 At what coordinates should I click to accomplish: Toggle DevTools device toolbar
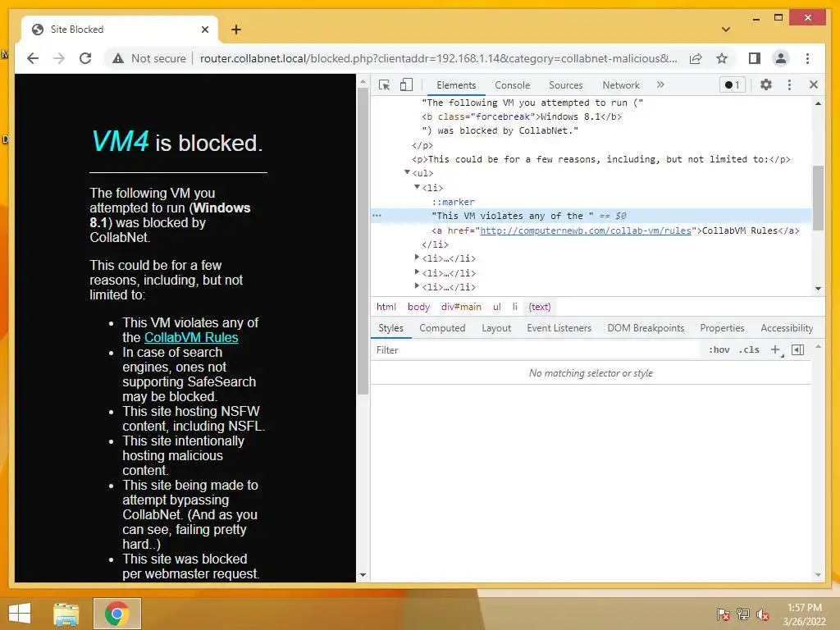tap(407, 84)
